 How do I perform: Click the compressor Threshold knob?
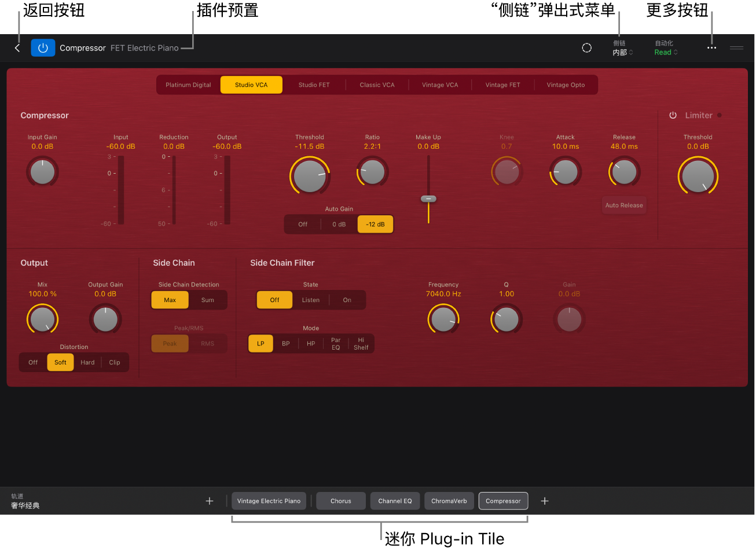coord(310,177)
